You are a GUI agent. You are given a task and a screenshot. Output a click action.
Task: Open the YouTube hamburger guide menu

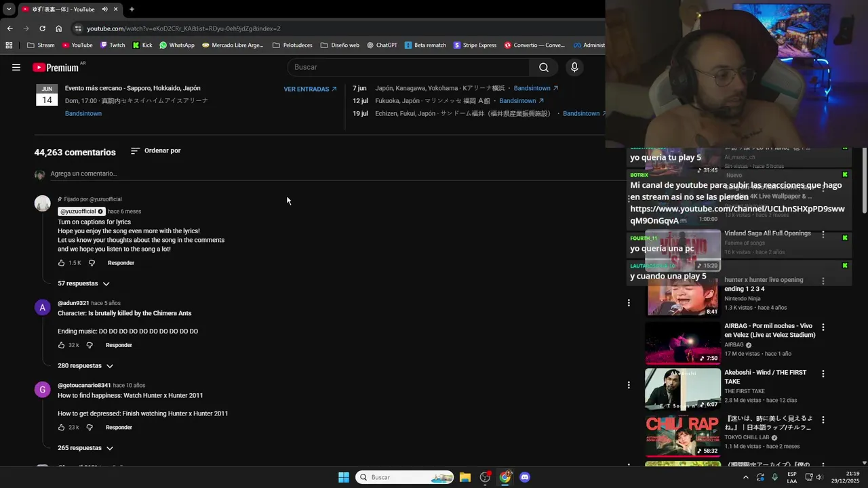[16, 67]
